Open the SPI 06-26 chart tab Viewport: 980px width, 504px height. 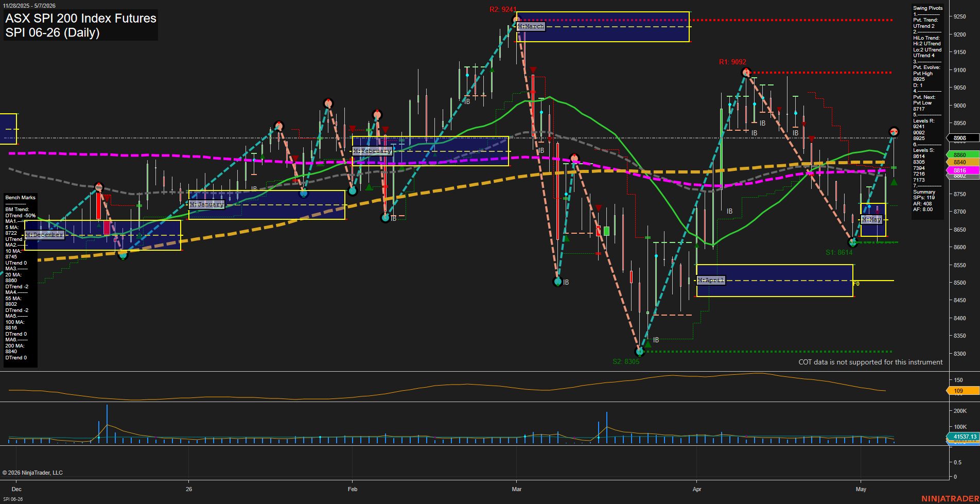point(13,499)
